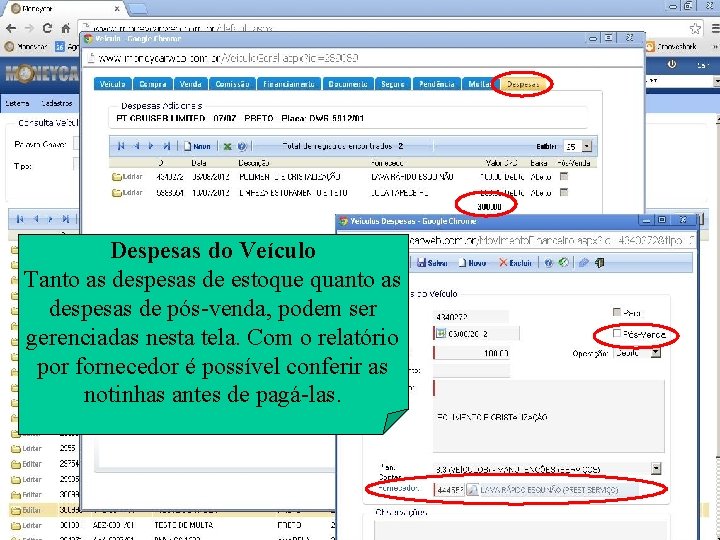Jump to first record in Despesas Adicionais toolbar
Image resolution: width=720 pixels, height=540 pixels.
coord(120,146)
